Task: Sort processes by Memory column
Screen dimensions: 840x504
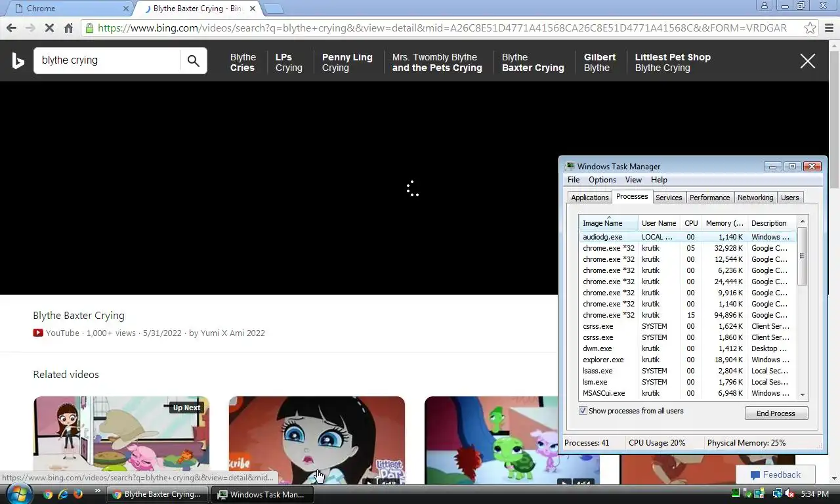Action: (724, 223)
